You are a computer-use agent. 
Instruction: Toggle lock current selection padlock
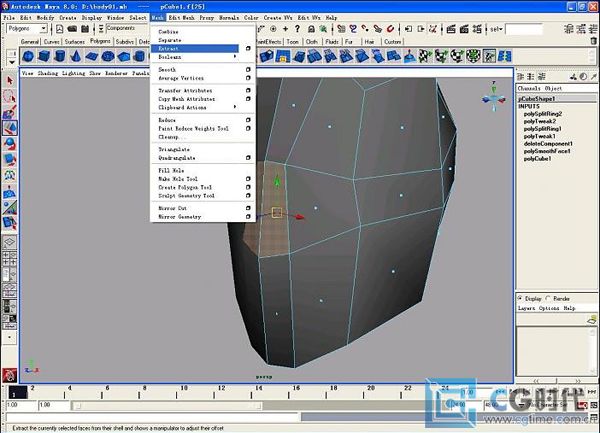pos(311,29)
